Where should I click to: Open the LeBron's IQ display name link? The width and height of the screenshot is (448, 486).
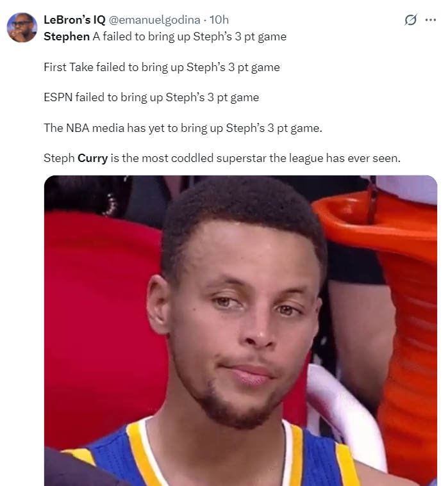pyautogui.click(x=74, y=20)
